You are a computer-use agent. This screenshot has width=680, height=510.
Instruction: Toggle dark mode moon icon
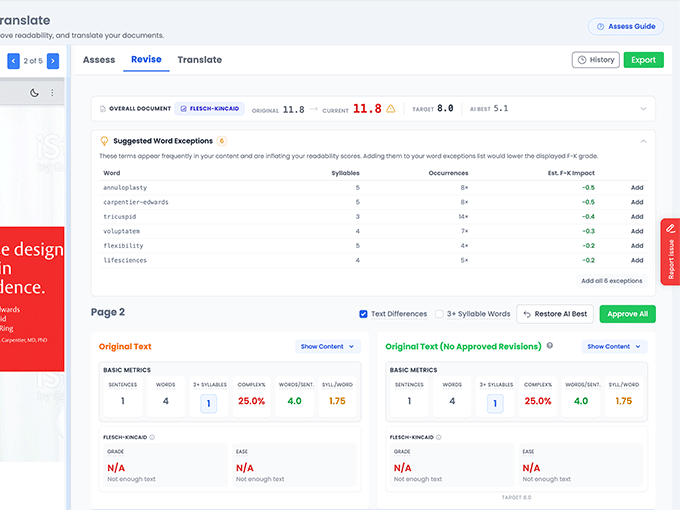coord(34,92)
